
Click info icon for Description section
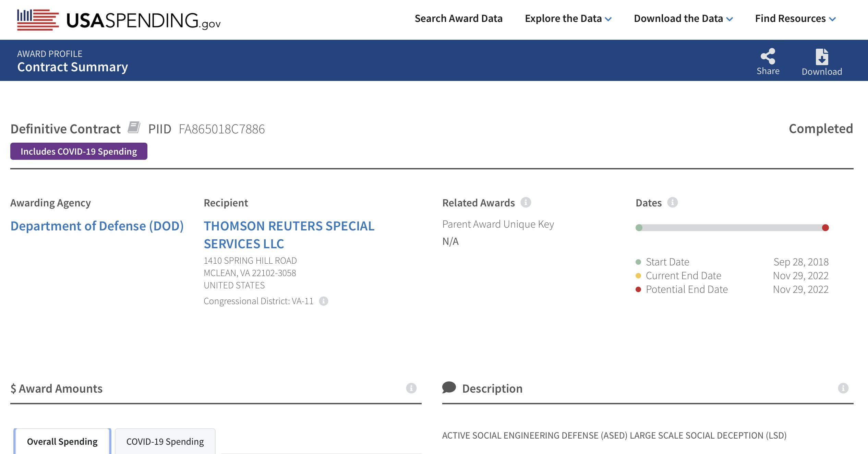[x=843, y=388]
